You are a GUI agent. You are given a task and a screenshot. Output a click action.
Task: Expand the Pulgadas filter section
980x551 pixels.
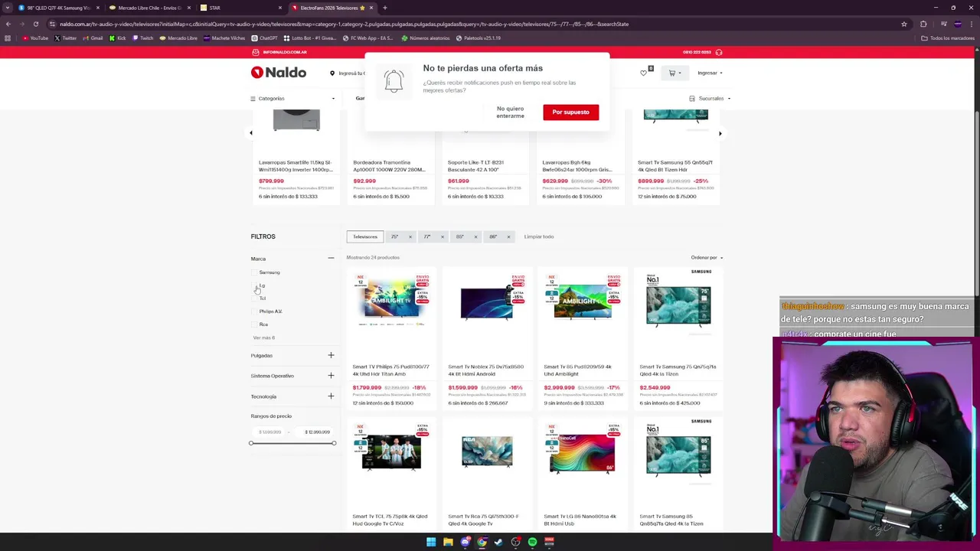[x=331, y=355]
